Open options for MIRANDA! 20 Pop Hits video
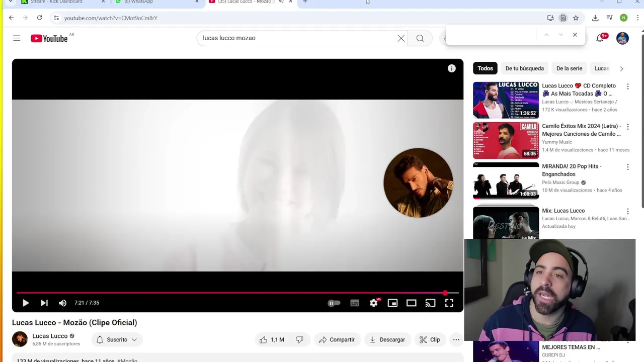Viewport: 644px width, 362px height. [x=628, y=167]
